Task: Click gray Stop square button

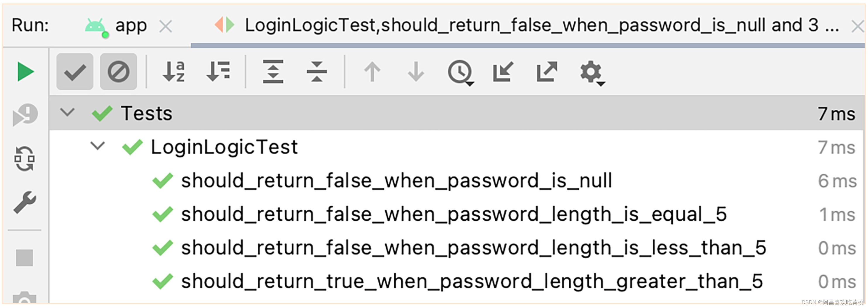Action: (x=25, y=258)
